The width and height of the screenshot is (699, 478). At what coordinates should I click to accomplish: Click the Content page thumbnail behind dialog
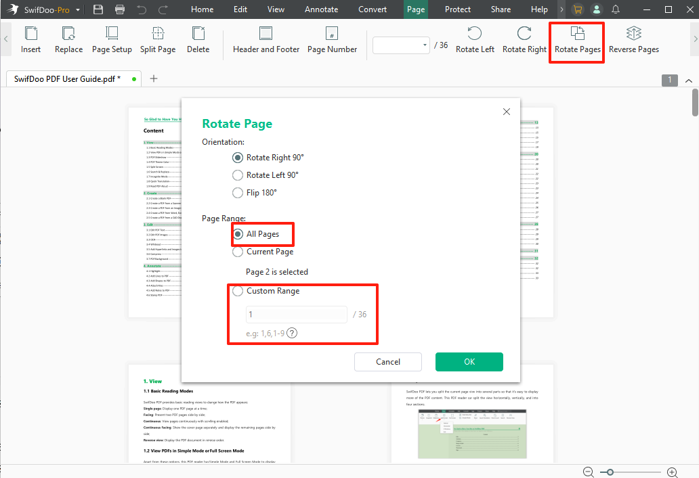155,212
